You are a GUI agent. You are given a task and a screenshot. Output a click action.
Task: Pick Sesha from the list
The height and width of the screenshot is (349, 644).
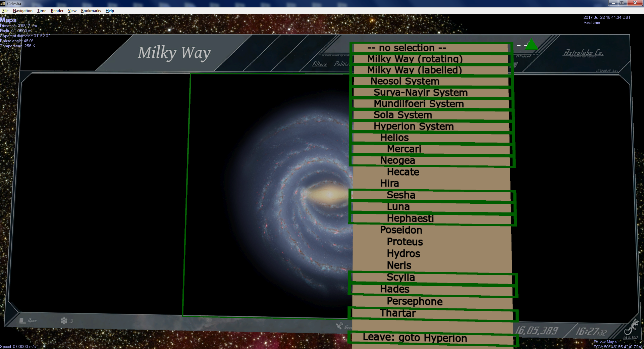click(432, 195)
